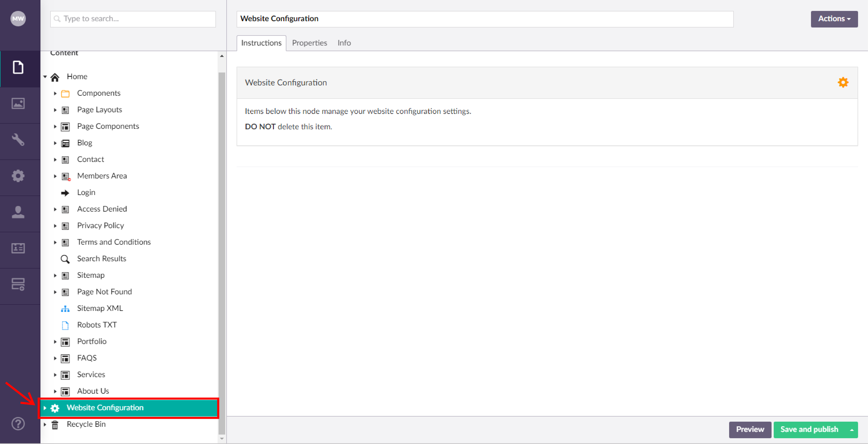Click the Page Layouts document icon
Screen dimensions: 868x444
coord(65,110)
